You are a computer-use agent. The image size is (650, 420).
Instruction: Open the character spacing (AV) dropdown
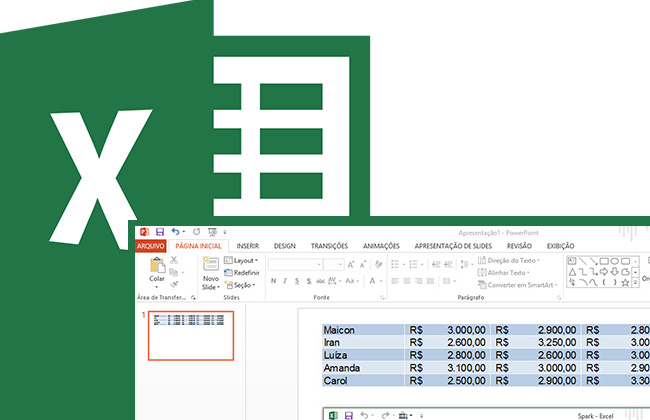(x=334, y=281)
